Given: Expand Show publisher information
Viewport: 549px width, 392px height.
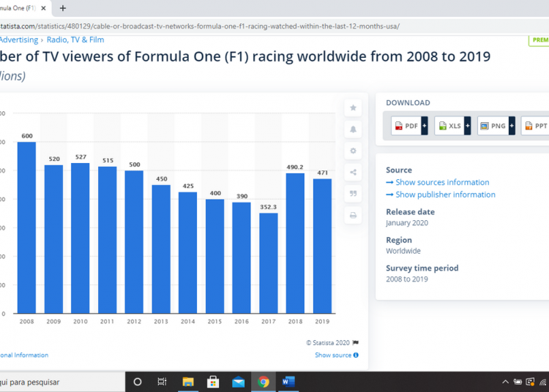Looking at the screenshot, I should pos(445,195).
